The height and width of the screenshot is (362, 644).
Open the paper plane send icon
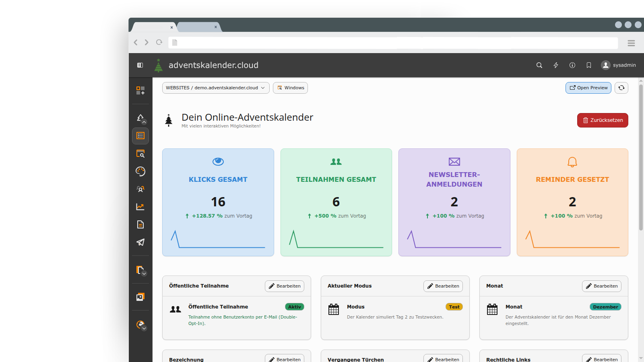(140, 242)
